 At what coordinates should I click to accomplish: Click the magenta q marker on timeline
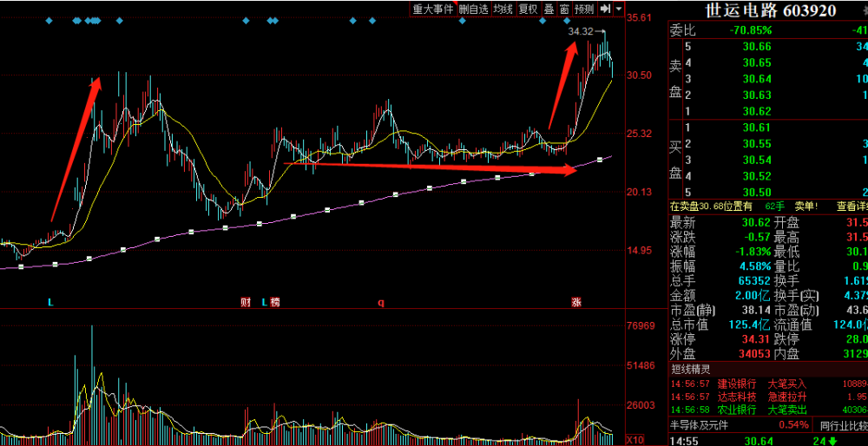coord(380,303)
